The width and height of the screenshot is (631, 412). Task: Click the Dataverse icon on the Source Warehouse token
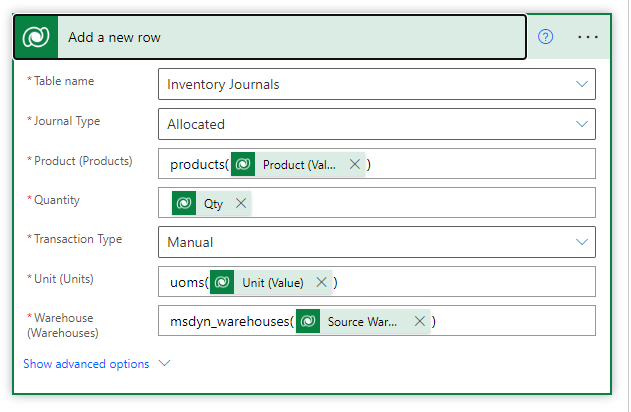click(308, 321)
